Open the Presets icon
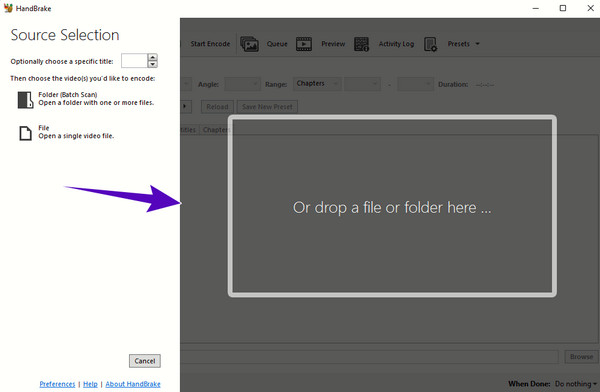Viewport: 600px width, 392px height. 430,44
